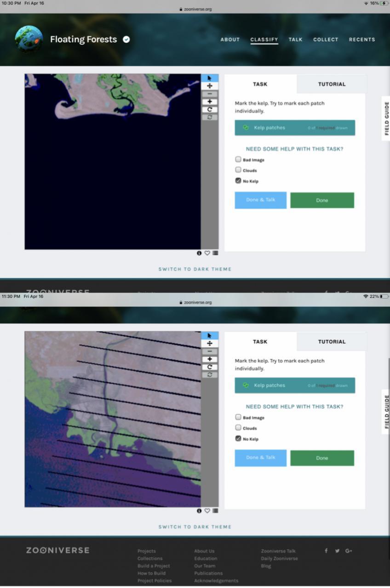
Task: Select TASK tab in the 10:30 PM screenshot
Action: pyautogui.click(x=260, y=84)
